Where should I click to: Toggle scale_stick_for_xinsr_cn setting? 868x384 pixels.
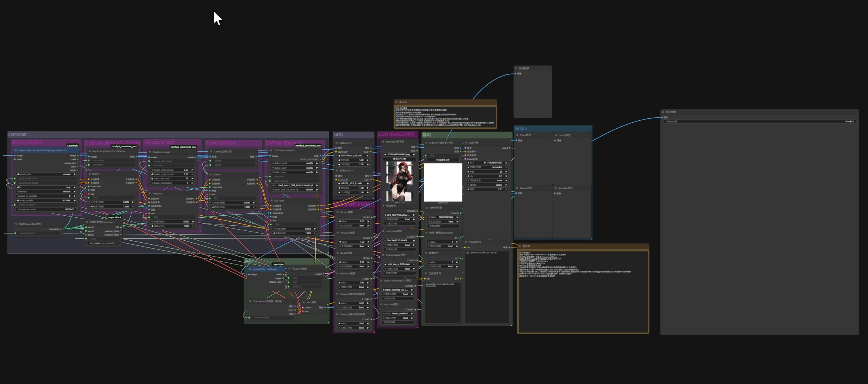295,190
